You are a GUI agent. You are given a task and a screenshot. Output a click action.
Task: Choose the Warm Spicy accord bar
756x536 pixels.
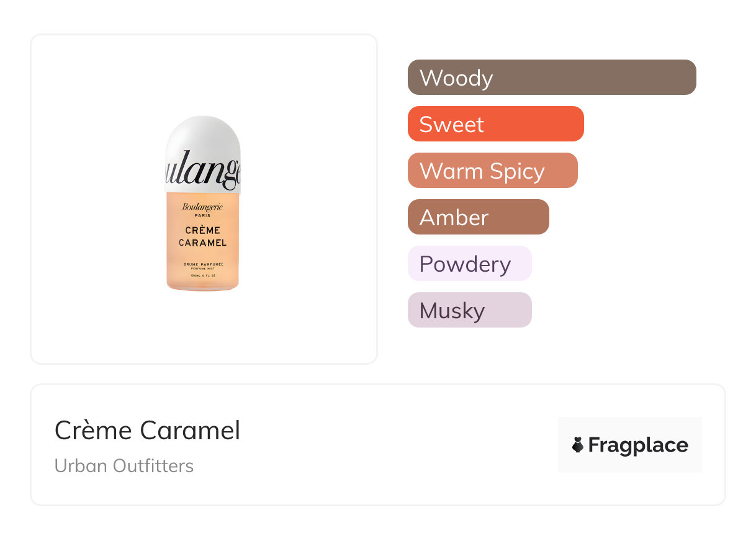[492, 171]
